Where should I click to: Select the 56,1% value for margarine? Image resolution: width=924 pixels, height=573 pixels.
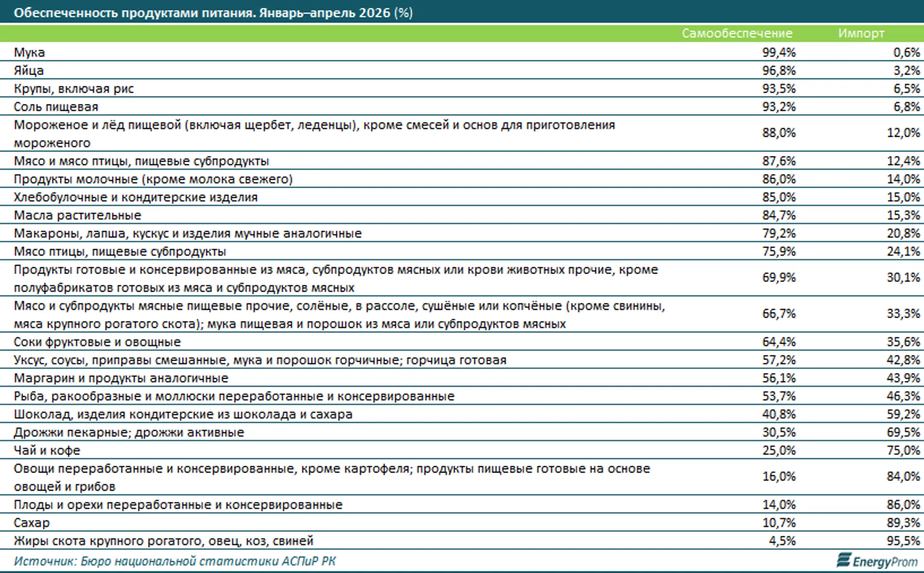[x=779, y=378]
